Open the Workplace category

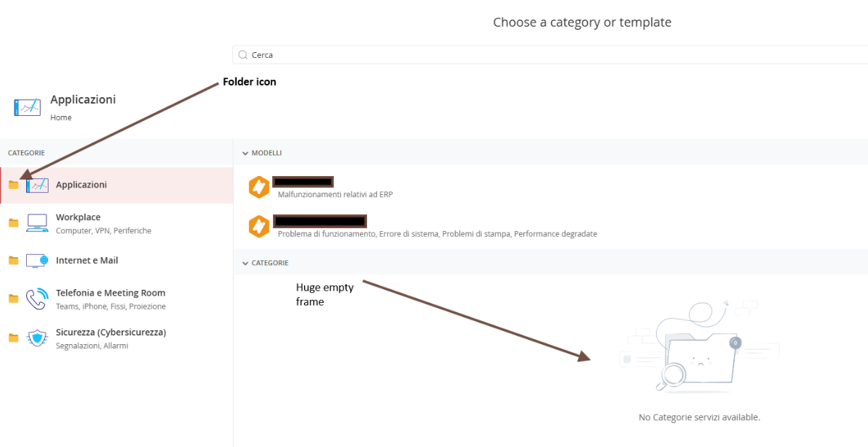(x=78, y=217)
